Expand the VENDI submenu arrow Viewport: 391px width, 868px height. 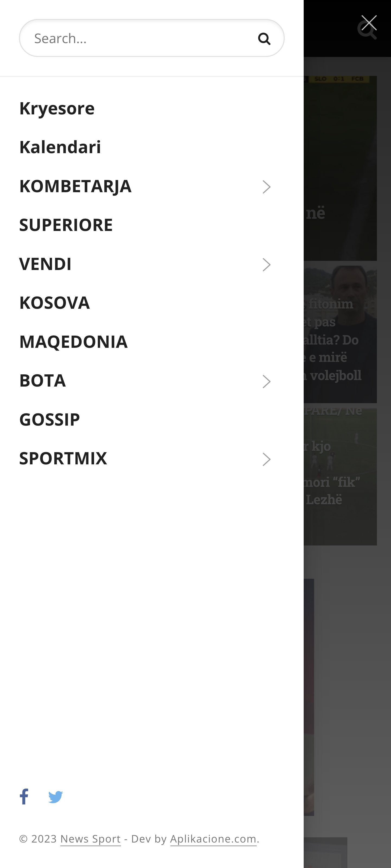[266, 265]
